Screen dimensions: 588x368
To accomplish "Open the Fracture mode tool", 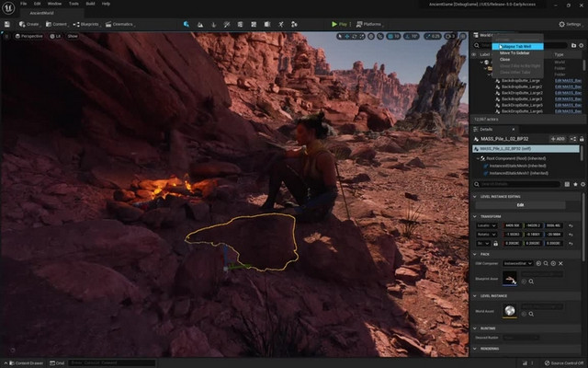I will pyautogui.click(x=254, y=24).
